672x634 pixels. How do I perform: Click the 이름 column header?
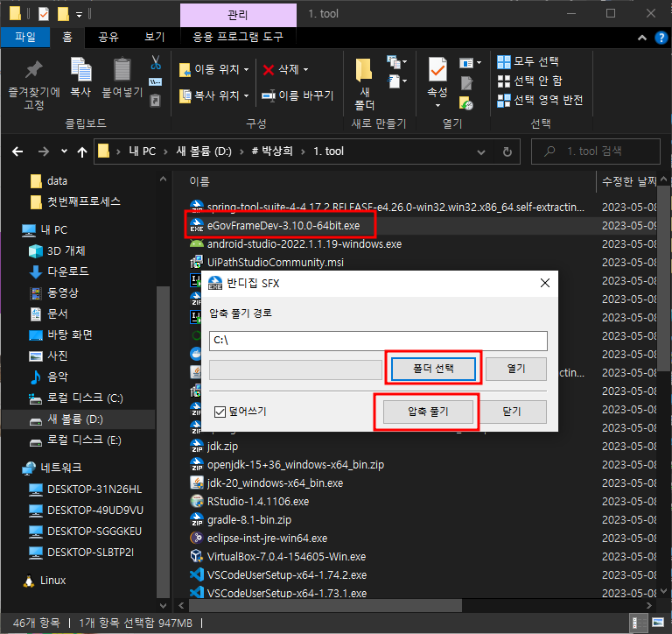tap(199, 181)
